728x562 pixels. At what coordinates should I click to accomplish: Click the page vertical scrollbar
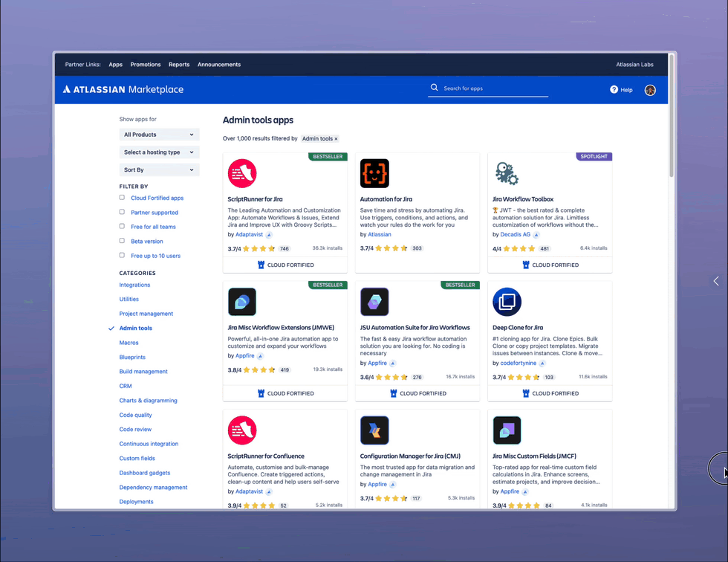click(x=672, y=116)
